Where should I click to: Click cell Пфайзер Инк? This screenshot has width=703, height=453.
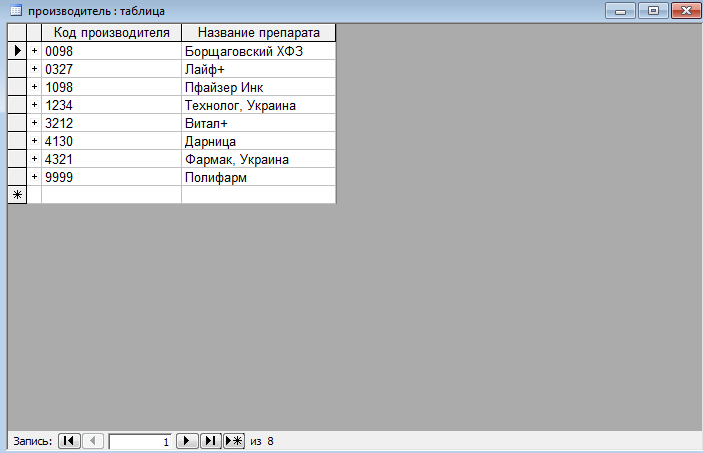click(259, 87)
